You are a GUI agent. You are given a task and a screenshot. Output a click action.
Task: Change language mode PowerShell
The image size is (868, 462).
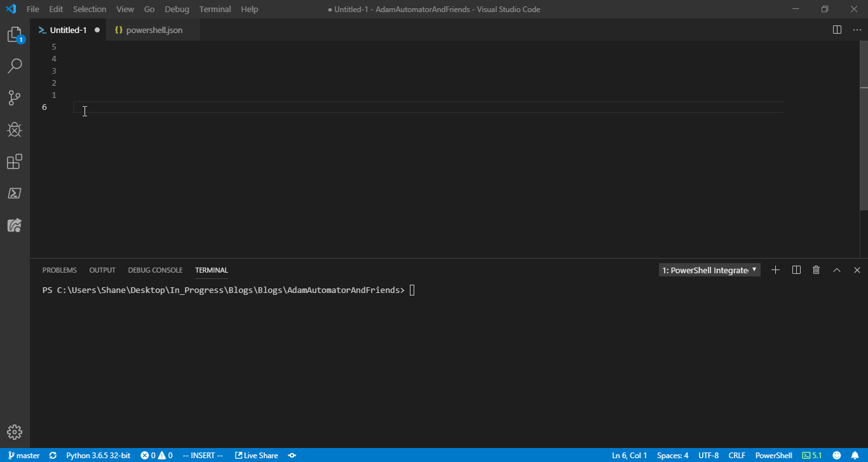pyautogui.click(x=773, y=456)
